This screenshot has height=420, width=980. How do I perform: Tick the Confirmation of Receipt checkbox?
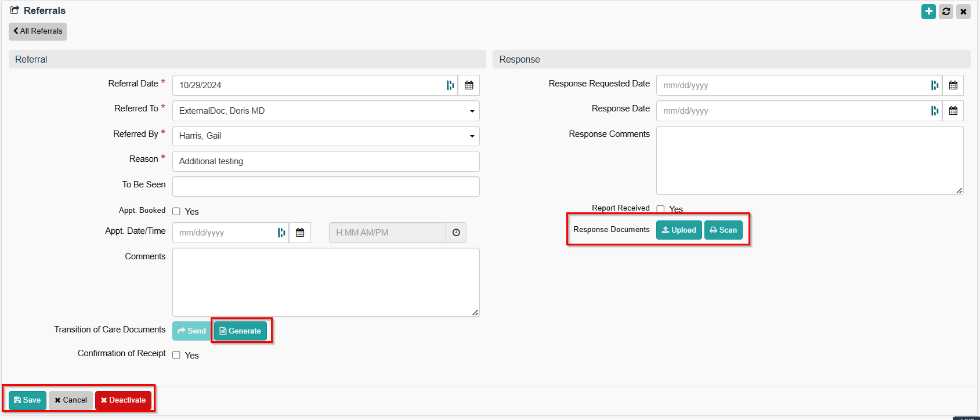pos(176,355)
